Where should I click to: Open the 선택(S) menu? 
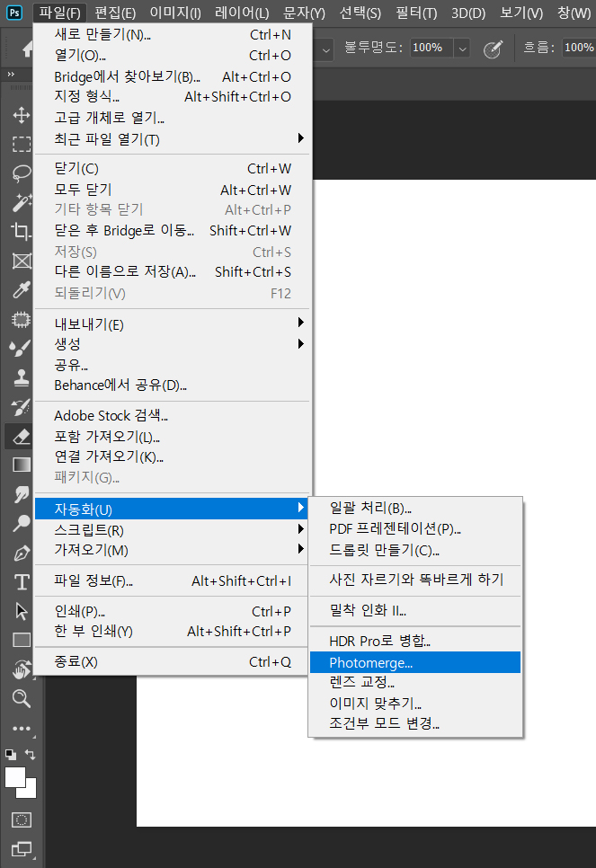coord(360,13)
